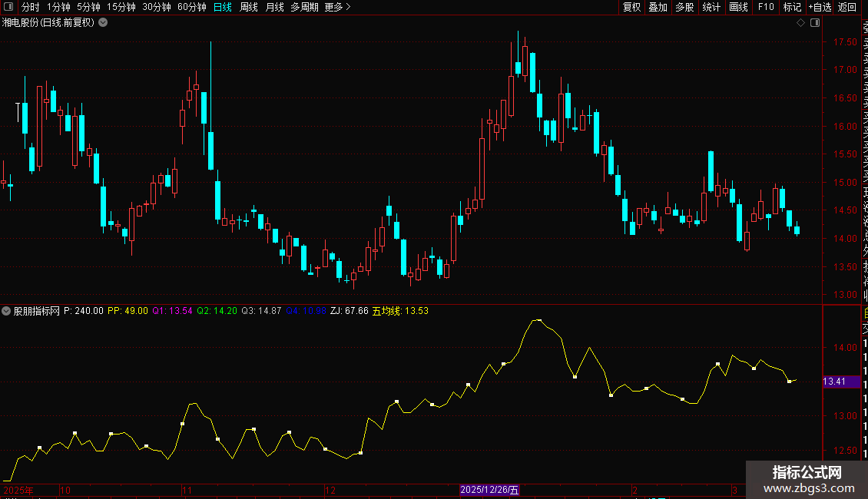Toggle the left sidebar panel icon
868x499 pixels.
[8, 7]
